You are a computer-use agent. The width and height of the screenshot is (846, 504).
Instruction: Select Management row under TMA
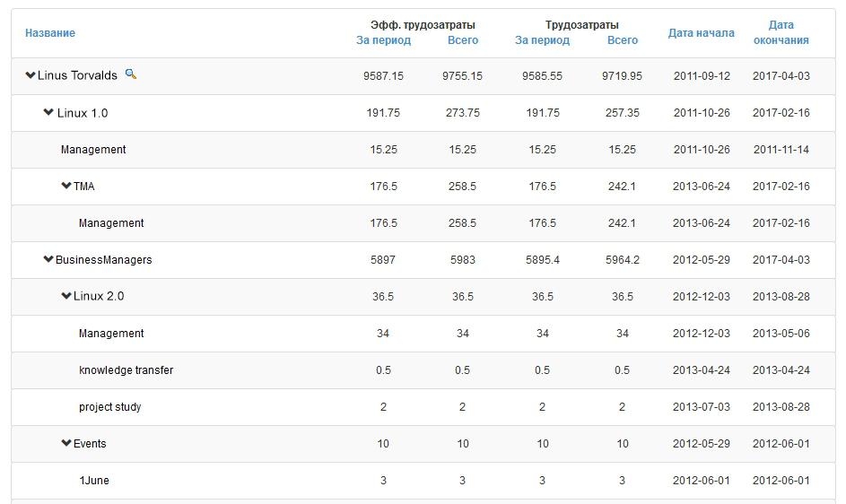pos(423,223)
